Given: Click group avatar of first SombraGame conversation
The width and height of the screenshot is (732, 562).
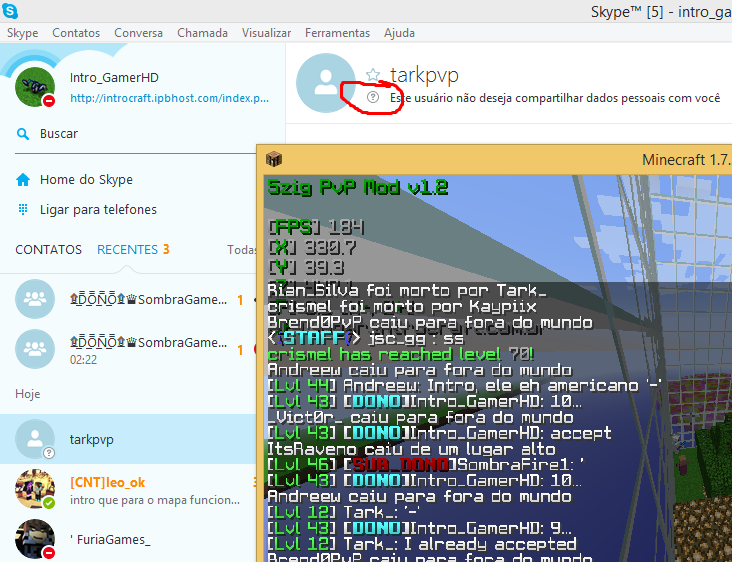Looking at the screenshot, I should (35, 299).
